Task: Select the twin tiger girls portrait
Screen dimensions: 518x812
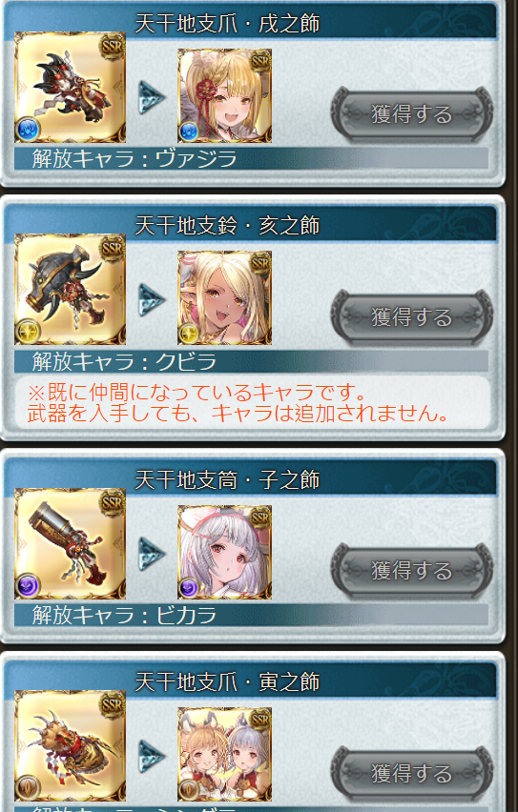Action: (x=224, y=755)
